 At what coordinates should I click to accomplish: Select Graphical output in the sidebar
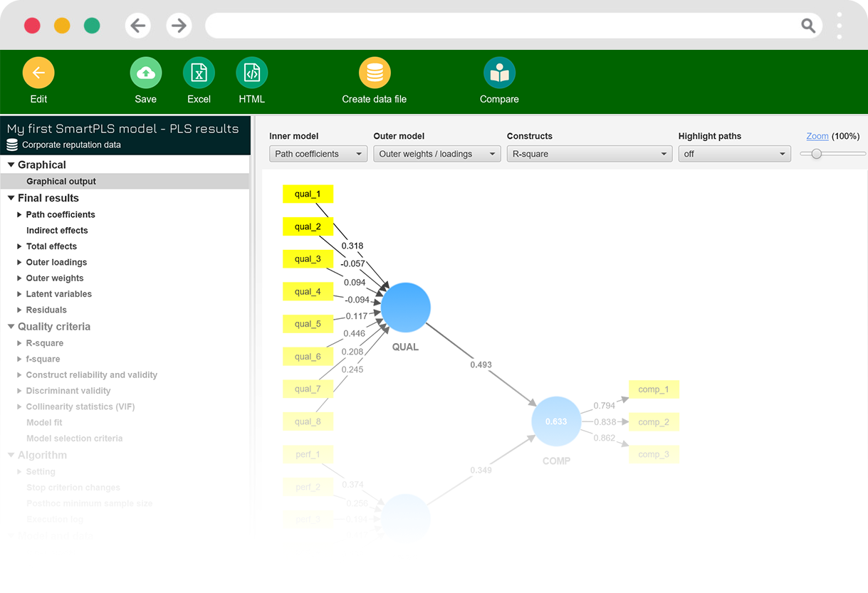(x=61, y=182)
